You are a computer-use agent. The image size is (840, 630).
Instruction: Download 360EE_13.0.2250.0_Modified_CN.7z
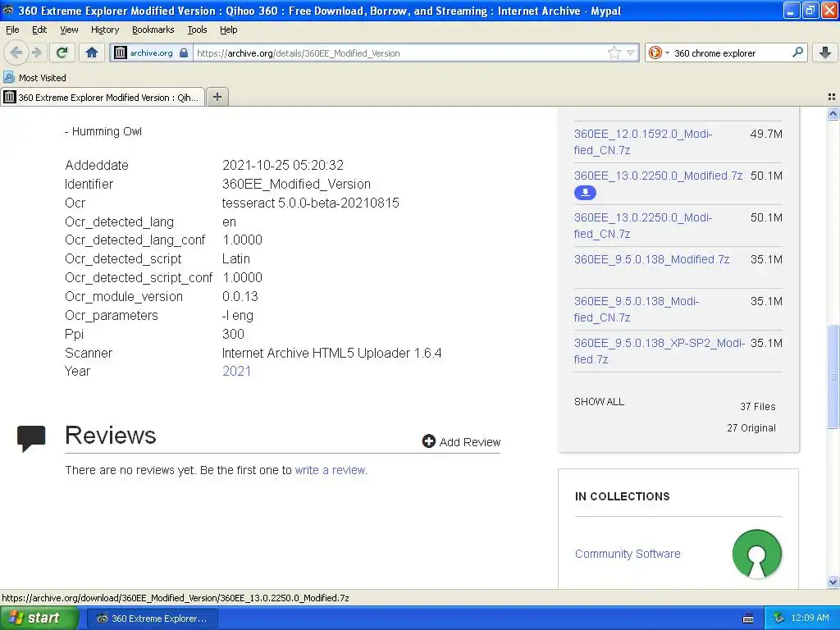coord(643,226)
